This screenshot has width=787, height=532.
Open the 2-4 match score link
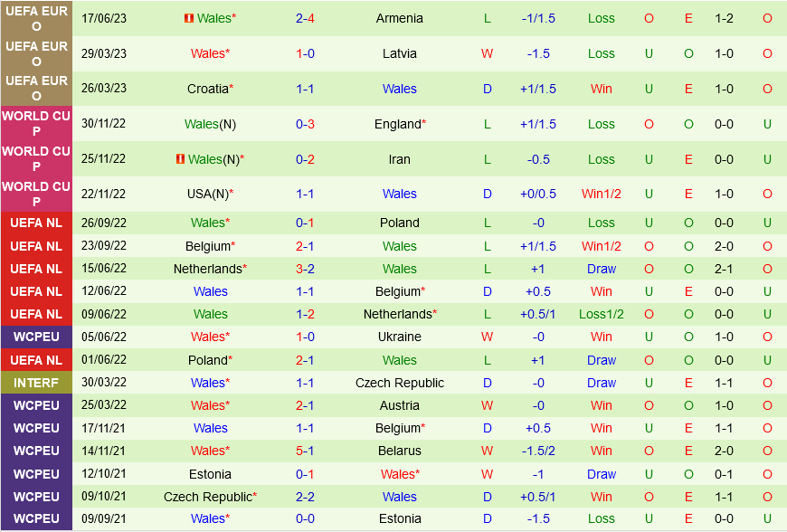pyautogui.click(x=305, y=18)
